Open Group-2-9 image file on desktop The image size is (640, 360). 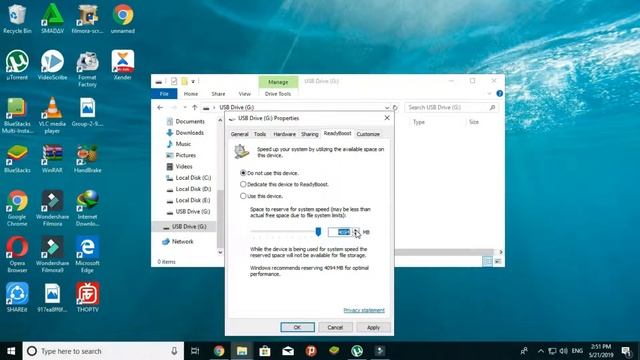[x=87, y=112]
